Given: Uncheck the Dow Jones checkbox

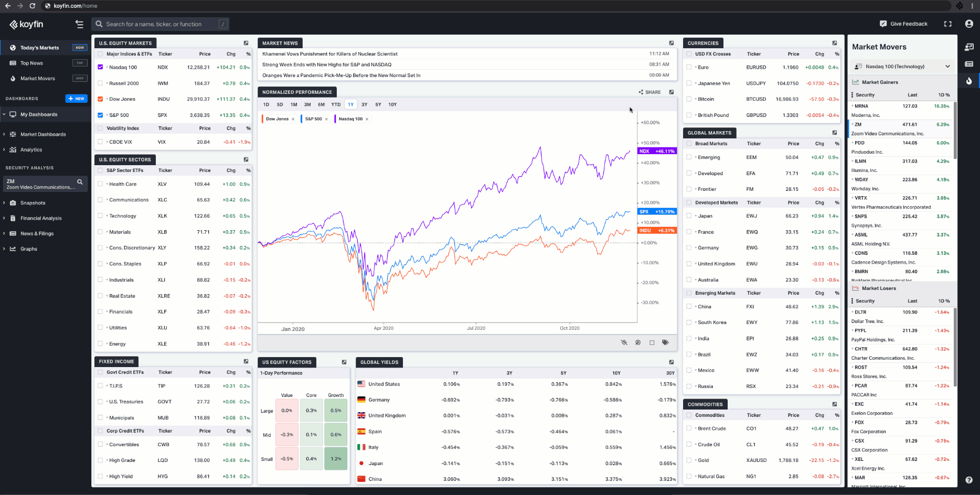Looking at the screenshot, I should click(x=100, y=99).
